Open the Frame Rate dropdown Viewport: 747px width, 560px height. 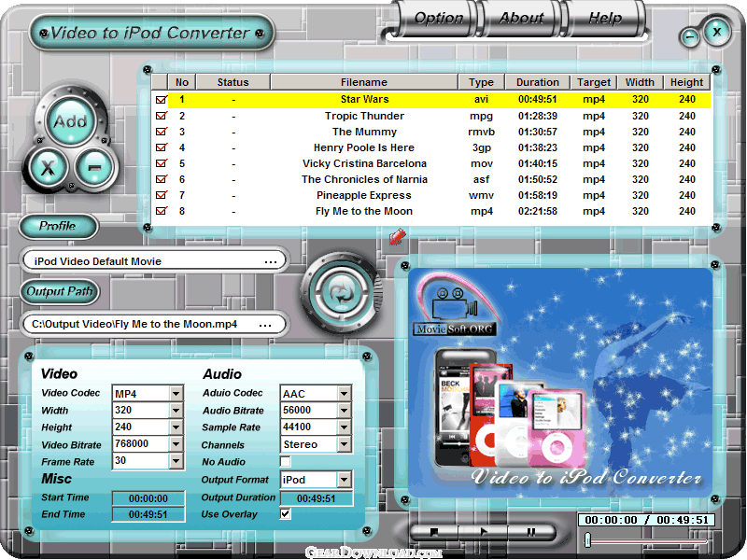(x=176, y=461)
